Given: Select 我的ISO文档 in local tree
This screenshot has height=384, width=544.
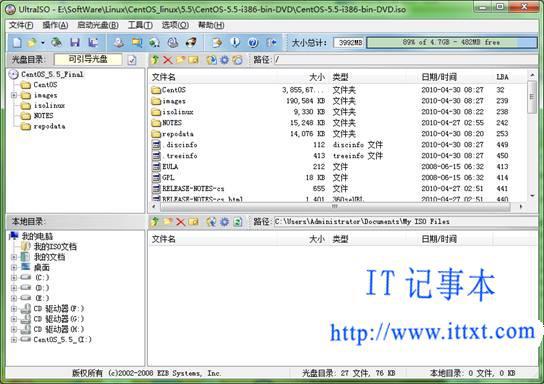Looking at the screenshot, I should tap(55, 247).
